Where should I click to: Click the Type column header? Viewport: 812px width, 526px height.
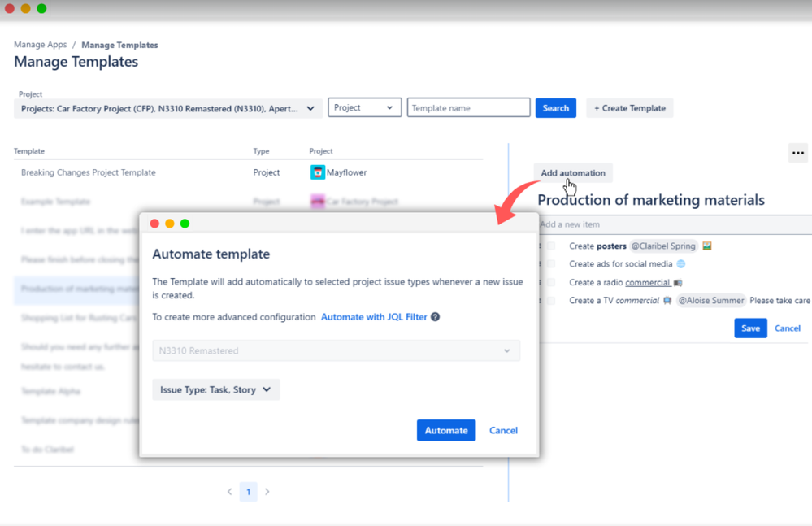click(261, 151)
